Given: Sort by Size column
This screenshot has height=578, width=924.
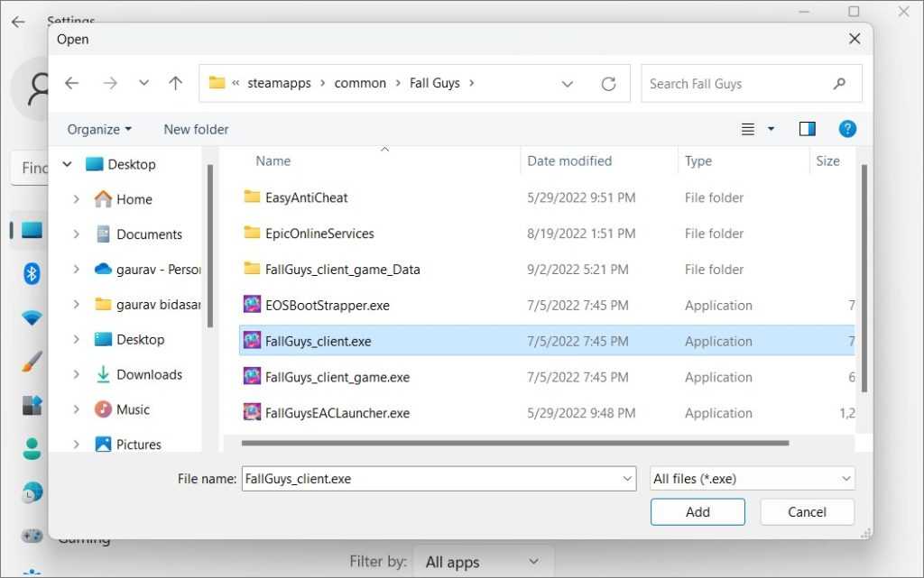Looking at the screenshot, I should pos(828,161).
